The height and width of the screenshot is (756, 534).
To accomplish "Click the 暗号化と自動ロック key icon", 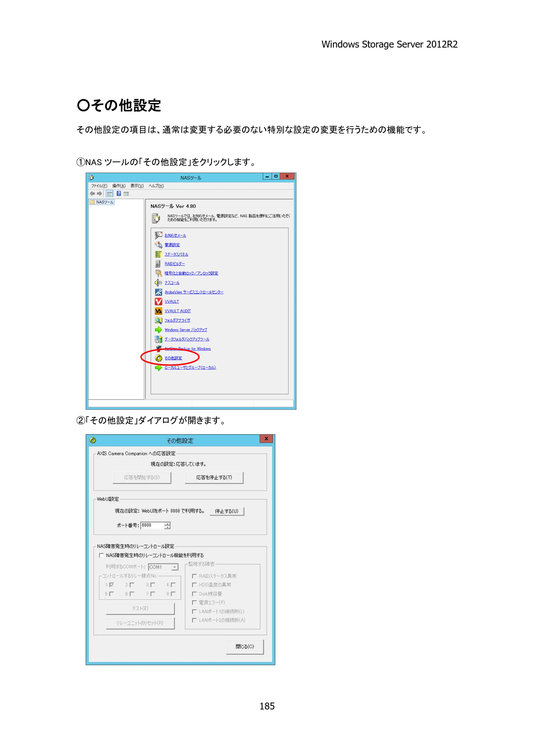I will [158, 273].
